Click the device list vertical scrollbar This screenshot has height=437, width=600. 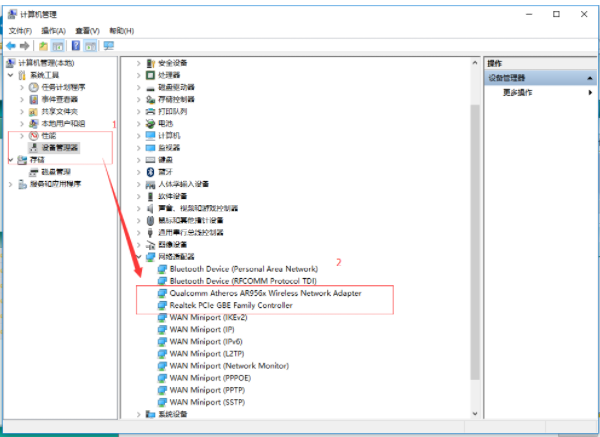pyautogui.click(x=473, y=200)
